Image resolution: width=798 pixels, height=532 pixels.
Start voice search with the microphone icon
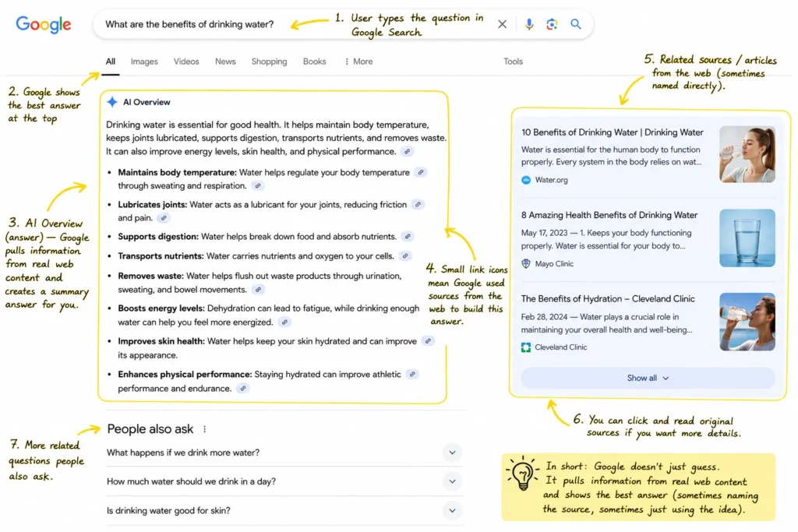pyautogui.click(x=529, y=24)
